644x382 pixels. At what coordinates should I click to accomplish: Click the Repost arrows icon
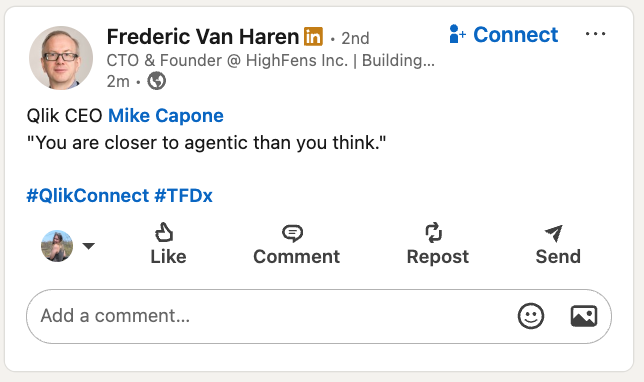(x=434, y=232)
